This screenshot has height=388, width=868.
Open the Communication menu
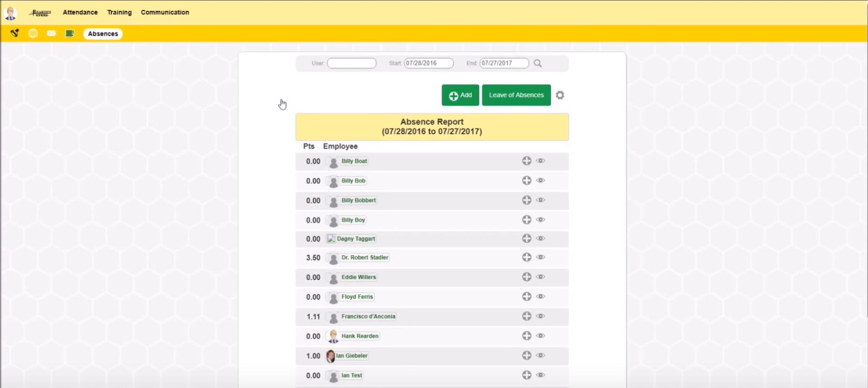[x=165, y=12]
